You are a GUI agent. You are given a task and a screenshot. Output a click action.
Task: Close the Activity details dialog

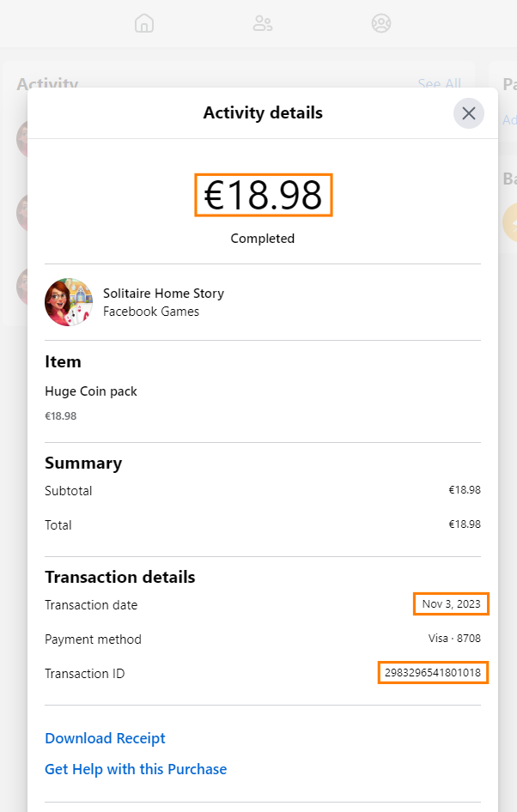point(469,113)
